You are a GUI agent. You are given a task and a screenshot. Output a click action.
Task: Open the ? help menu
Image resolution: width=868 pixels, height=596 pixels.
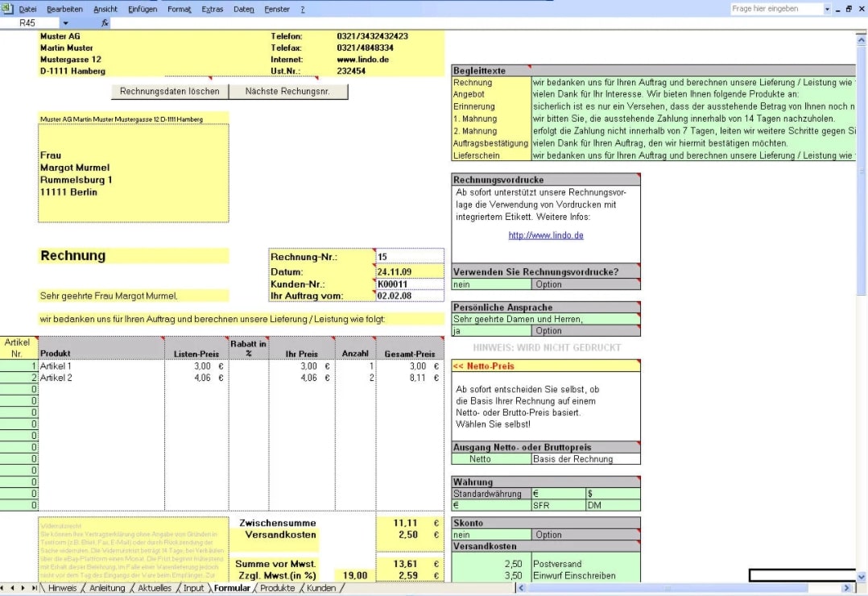pos(303,9)
